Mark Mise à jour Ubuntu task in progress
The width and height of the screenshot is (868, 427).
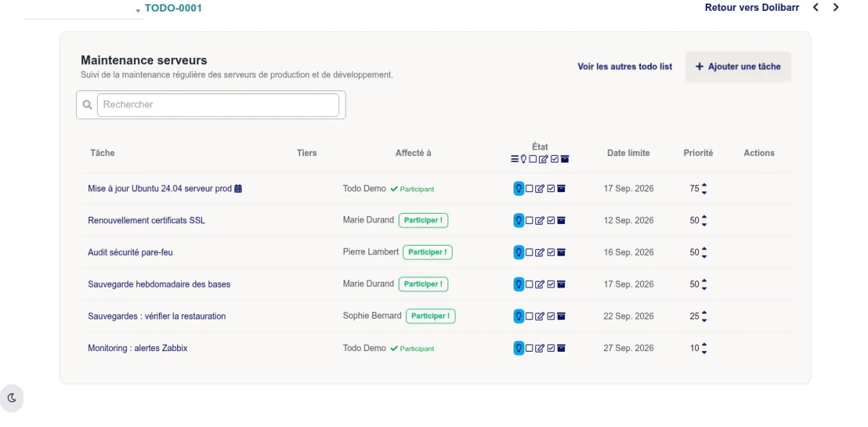click(540, 189)
